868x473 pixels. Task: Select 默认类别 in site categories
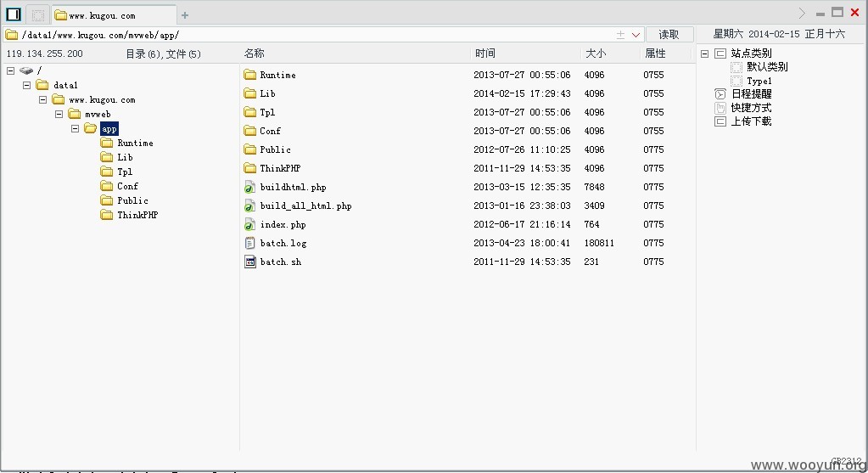[x=767, y=67]
